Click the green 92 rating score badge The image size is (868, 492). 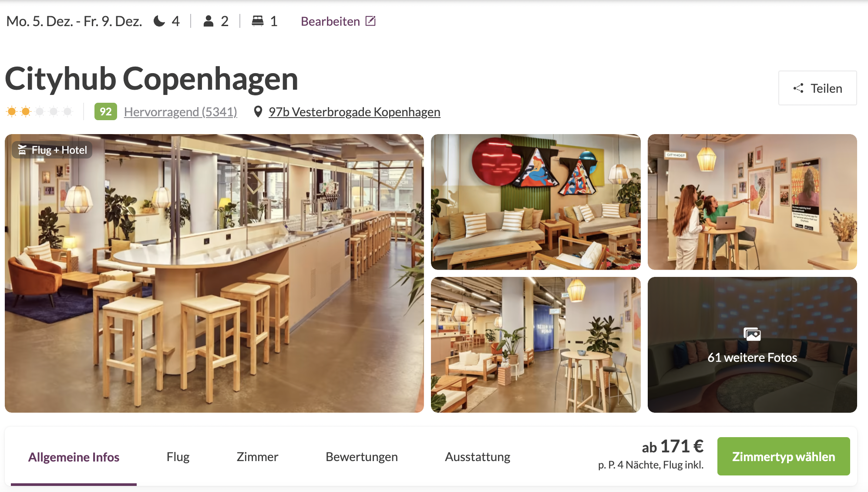(105, 112)
